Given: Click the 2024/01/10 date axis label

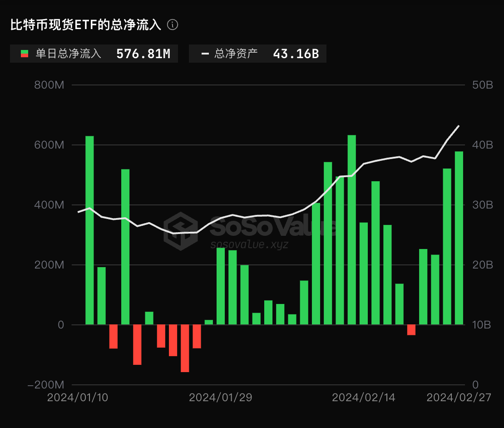Looking at the screenshot, I should pyautogui.click(x=78, y=398).
